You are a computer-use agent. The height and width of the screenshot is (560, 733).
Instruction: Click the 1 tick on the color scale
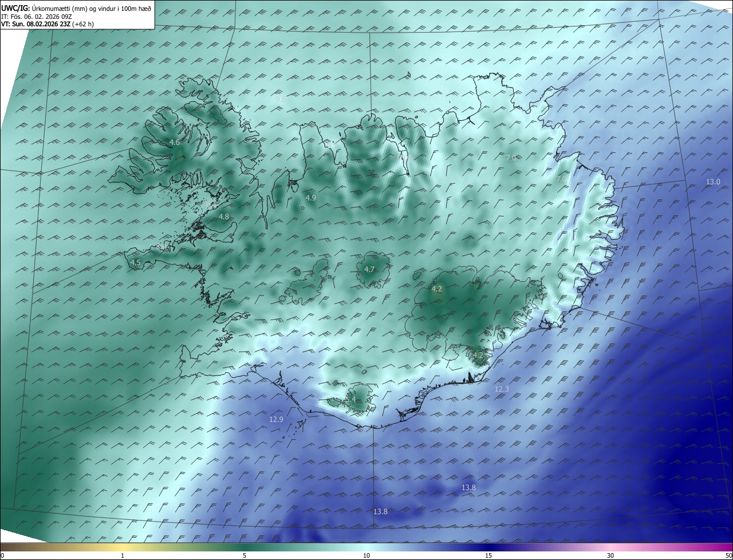point(123,555)
